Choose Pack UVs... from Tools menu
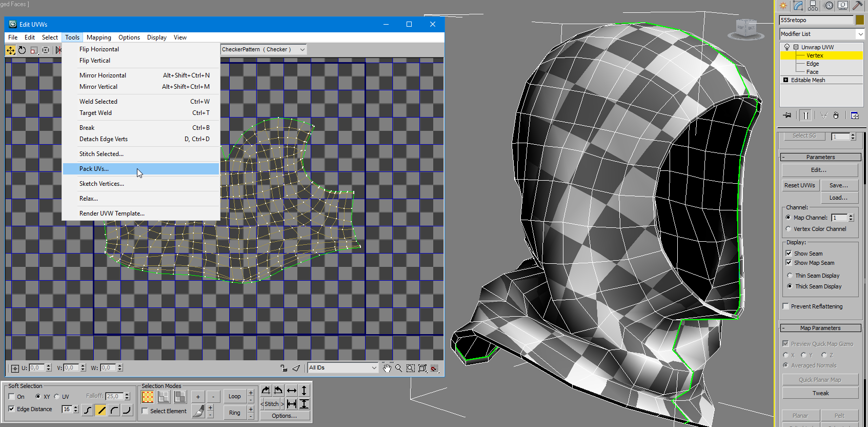The width and height of the screenshot is (868, 427). tap(141, 169)
